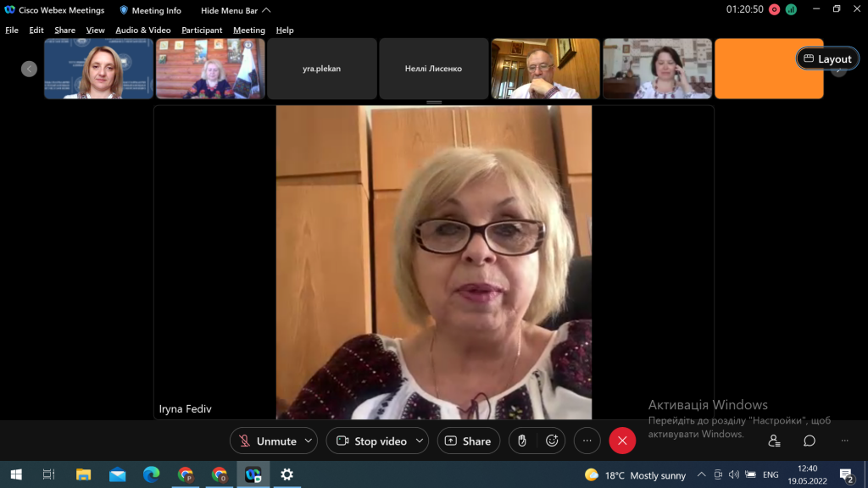Open the more options ellipsis button
The image size is (868, 488).
pos(587,441)
